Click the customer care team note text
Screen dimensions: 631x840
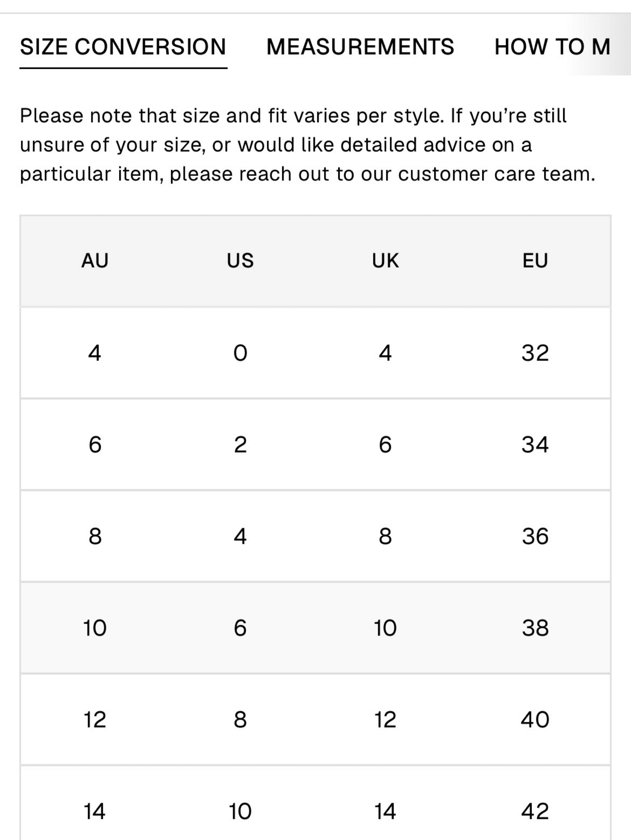coord(308,145)
